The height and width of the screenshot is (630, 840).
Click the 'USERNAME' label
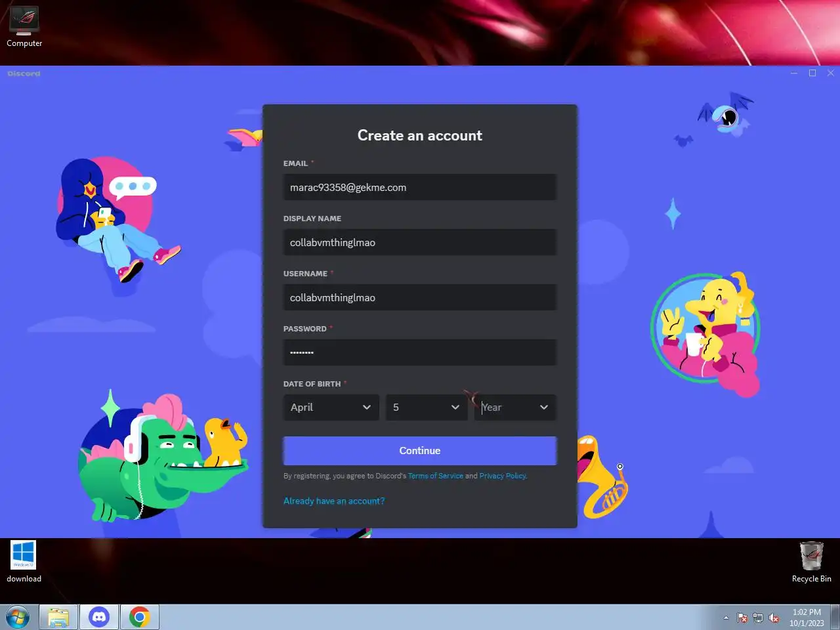306,274
